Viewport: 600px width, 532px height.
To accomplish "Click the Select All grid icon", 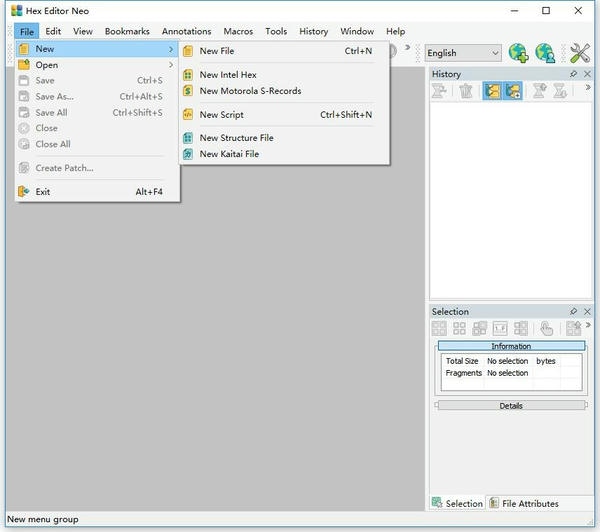I will [x=439, y=328].
